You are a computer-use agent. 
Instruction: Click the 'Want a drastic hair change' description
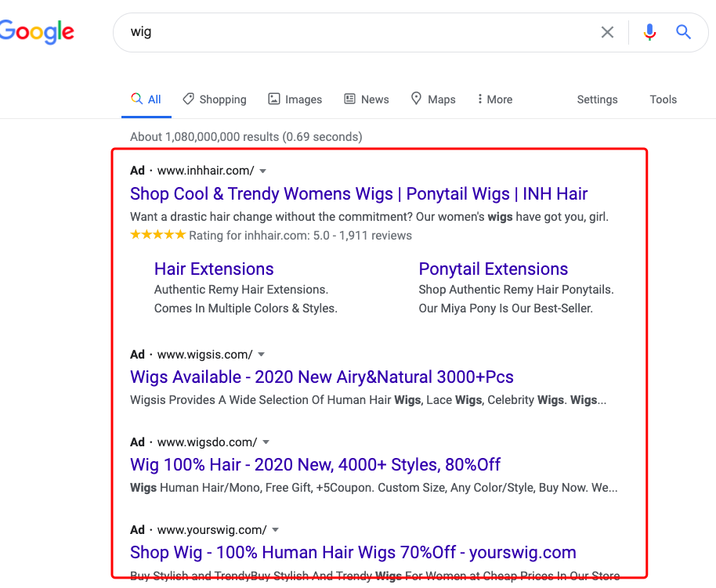(369, 217)
